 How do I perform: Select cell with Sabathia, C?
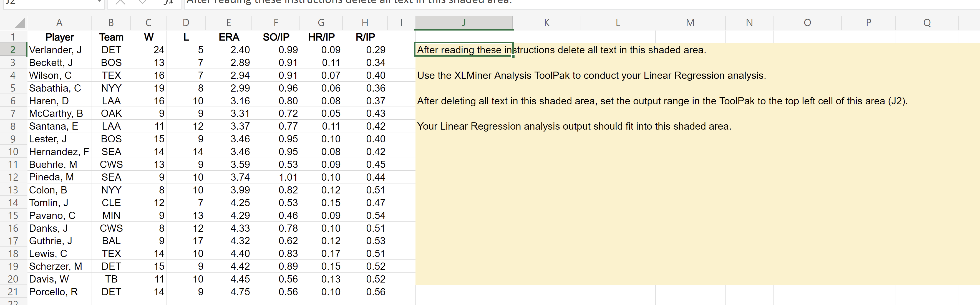pyautogui.click(x=59, y=88)
